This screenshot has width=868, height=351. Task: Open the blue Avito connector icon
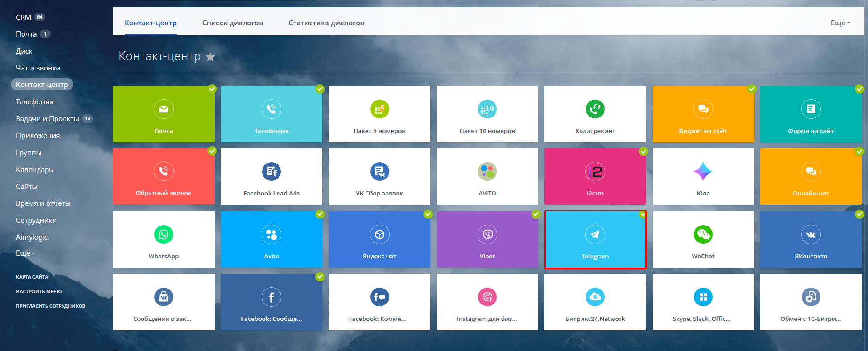[x=271, y=234]
